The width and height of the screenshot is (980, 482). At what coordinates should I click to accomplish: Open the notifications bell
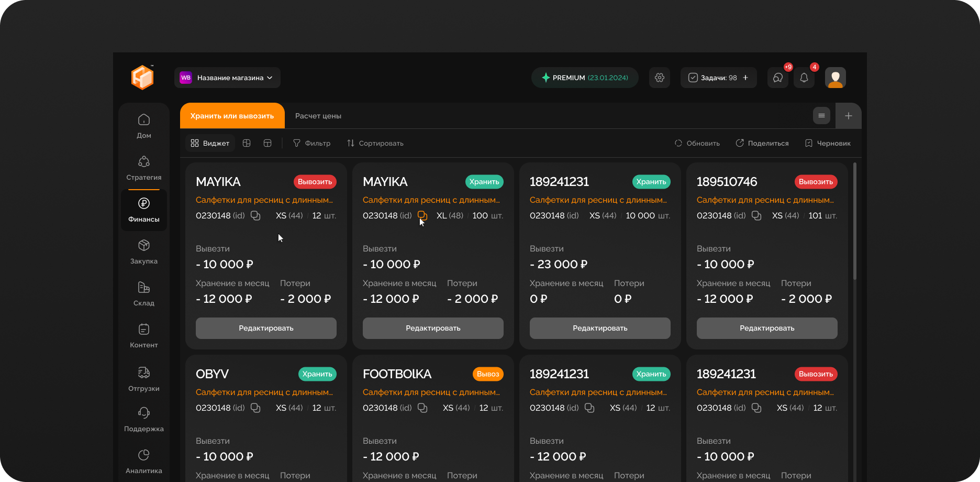coord(804,78)
